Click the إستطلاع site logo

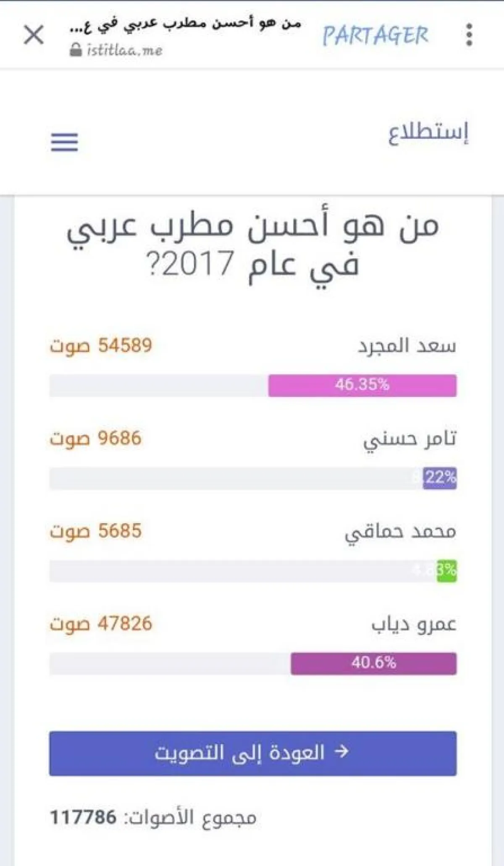428,133
